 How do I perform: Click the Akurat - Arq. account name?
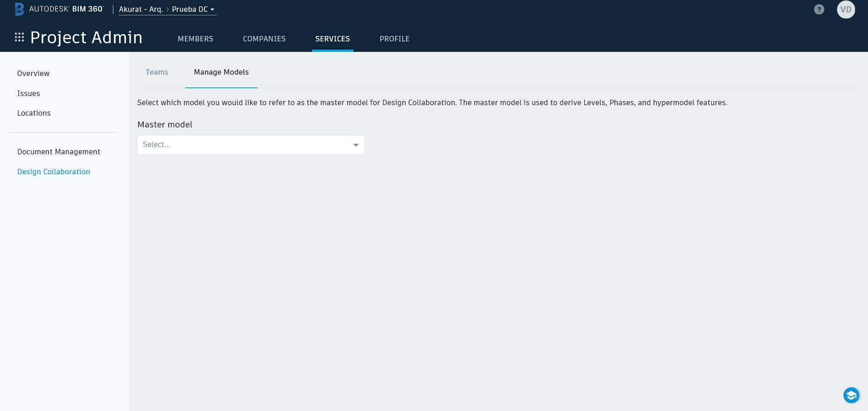point(141,9)
